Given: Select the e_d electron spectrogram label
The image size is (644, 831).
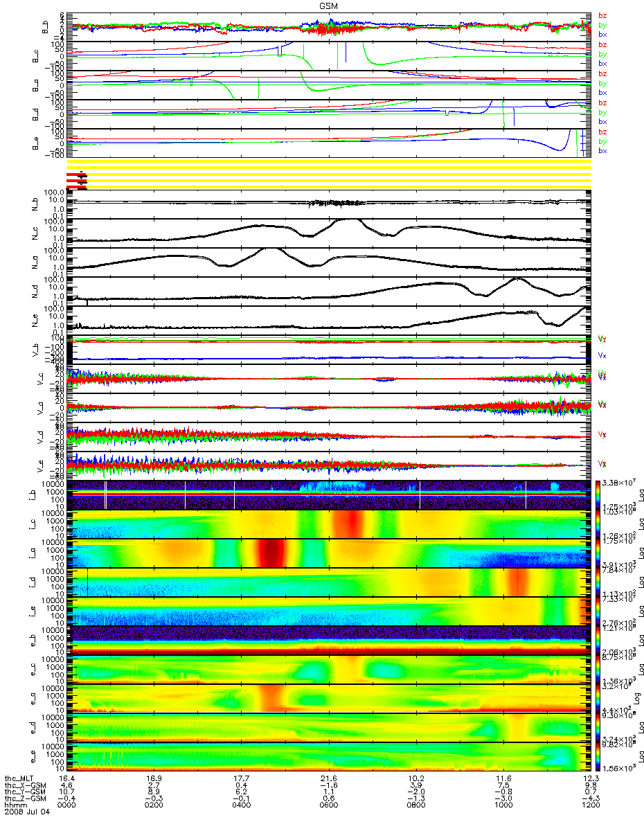Looking at the screenshot, I should click(x=35, y=726).
